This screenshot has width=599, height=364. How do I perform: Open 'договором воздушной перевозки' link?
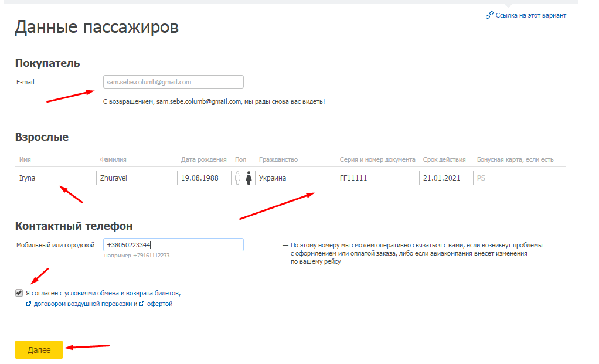[x=83, y=304]
